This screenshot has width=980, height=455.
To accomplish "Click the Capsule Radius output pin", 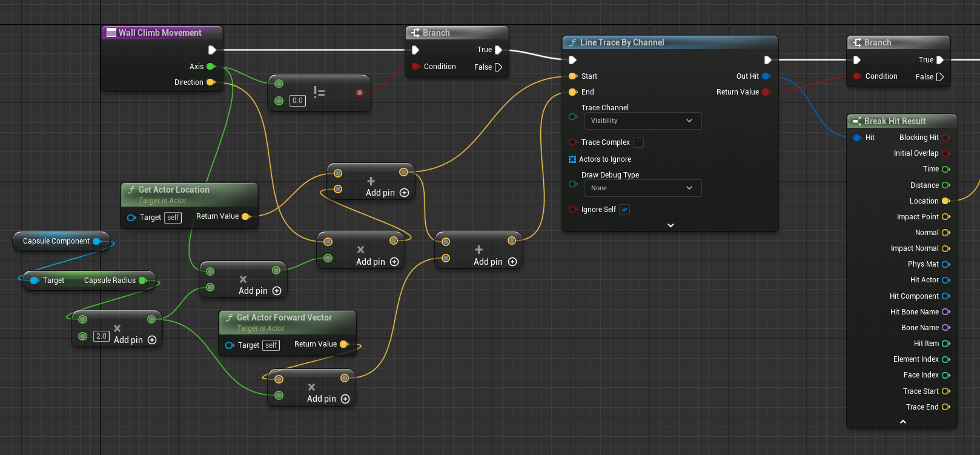I will tap(143, 281).
